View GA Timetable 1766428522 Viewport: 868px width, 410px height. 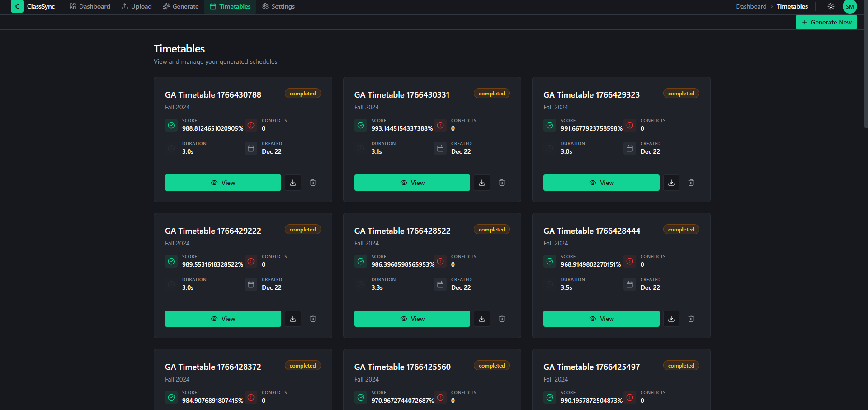click(412, 319)
